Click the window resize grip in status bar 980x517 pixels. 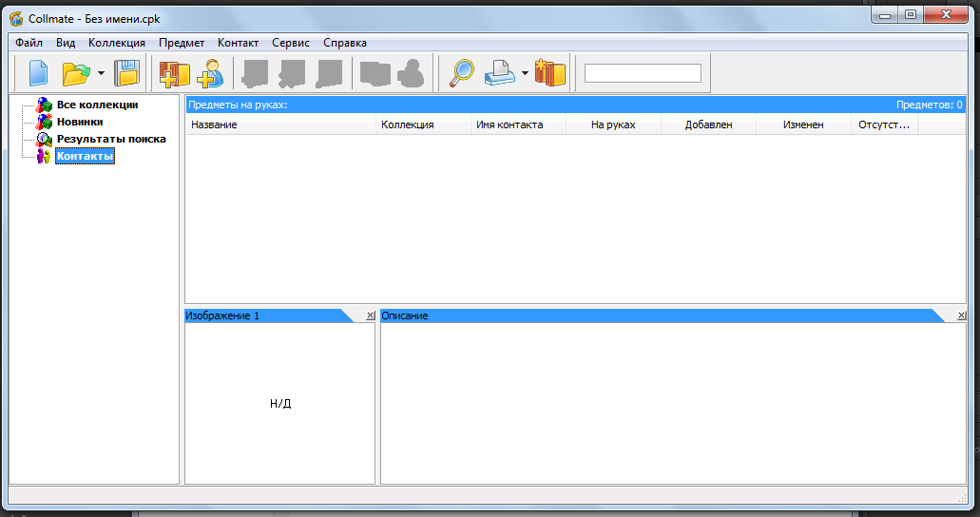click(963, 498)
